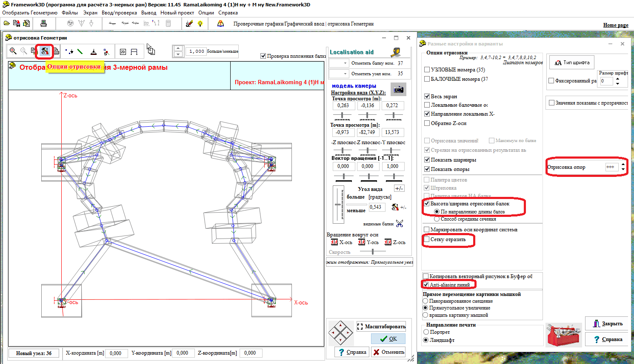Toggle Проверка положения балки checkbox
This screenshot has height=364, width=634.
click(x=263, y=56)
